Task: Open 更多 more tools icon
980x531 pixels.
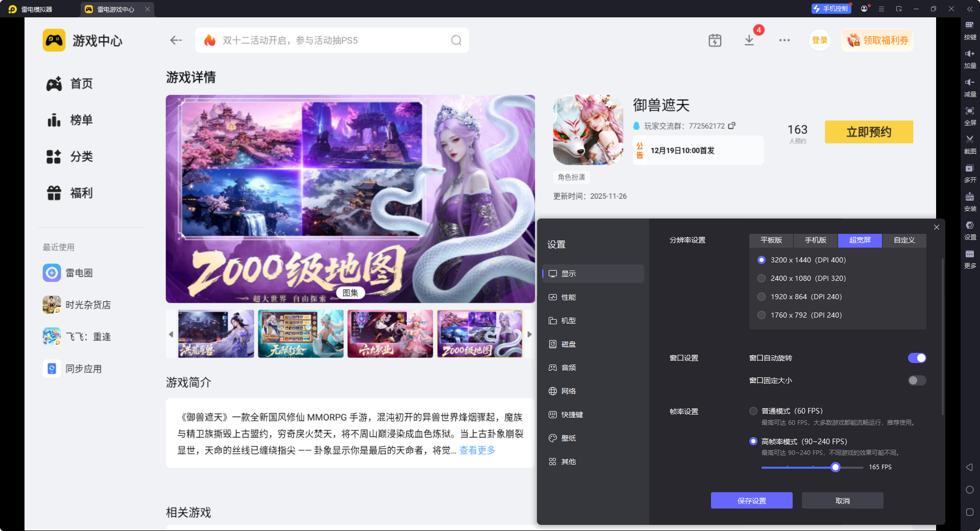Action: click(970, 258)
